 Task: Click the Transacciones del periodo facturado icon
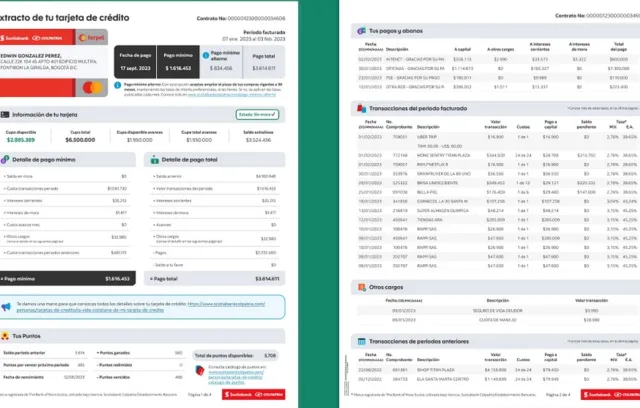(362, 109)
